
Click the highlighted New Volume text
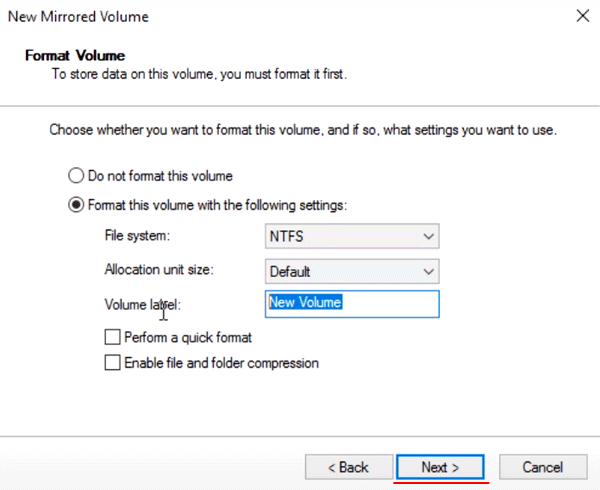click(305, 302)
